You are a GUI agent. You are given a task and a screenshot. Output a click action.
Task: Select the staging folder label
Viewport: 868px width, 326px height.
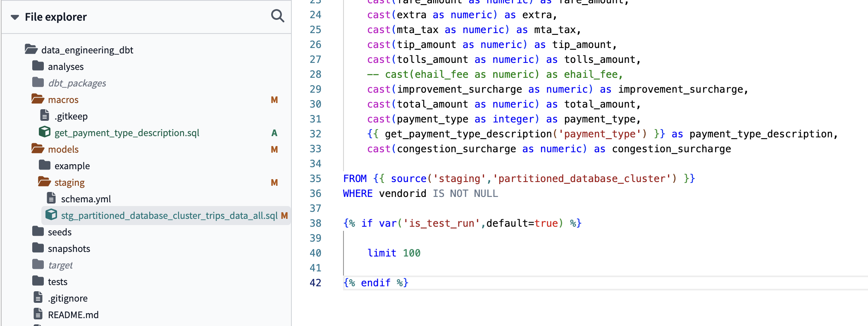(x=69, y=182)
